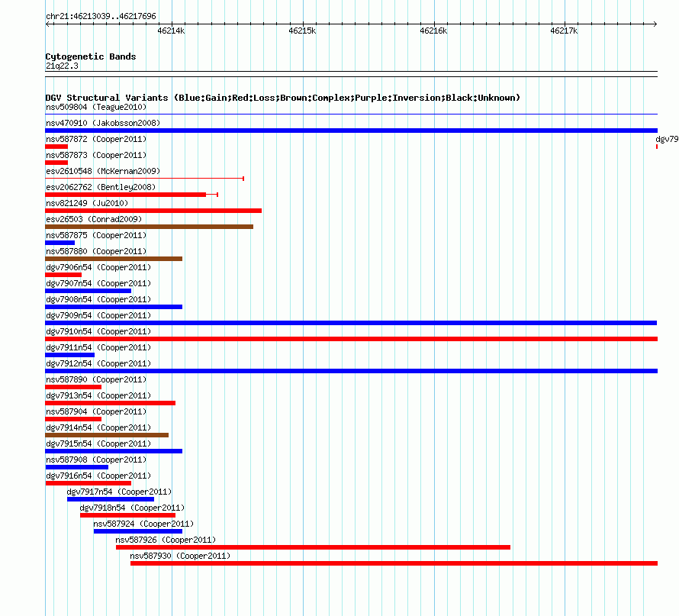
Task: Open esv2062762 (Bentley2008) label
Action: 101,187
